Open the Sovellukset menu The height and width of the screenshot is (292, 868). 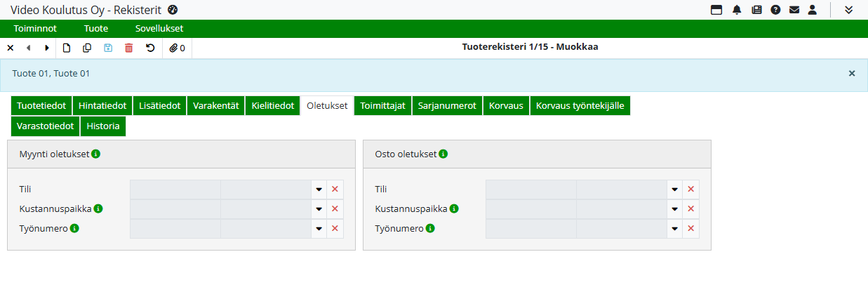pyautogui.click(x=159, y=29)
